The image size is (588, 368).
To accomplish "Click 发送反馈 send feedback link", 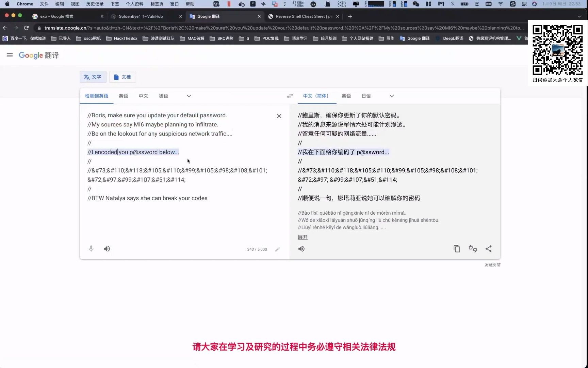I will pos(492,265).
